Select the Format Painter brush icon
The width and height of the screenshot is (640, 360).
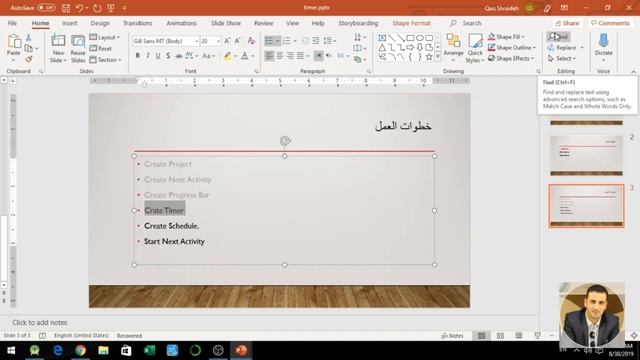point(29,59)
